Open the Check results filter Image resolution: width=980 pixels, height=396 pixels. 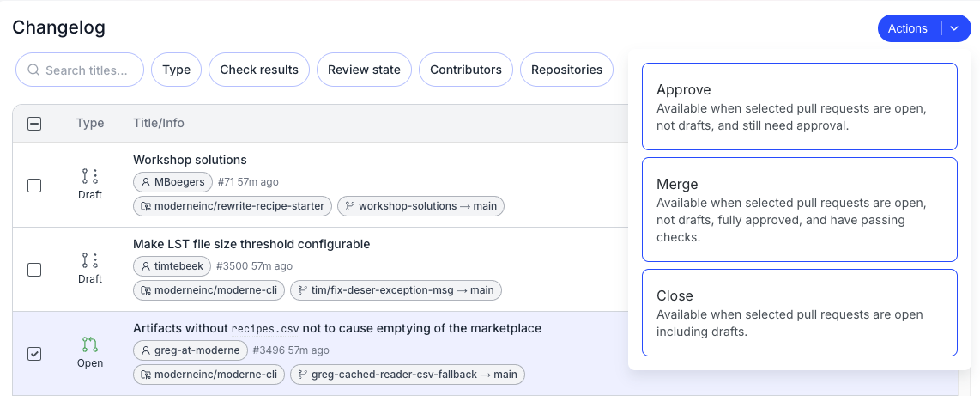point(259,70)
